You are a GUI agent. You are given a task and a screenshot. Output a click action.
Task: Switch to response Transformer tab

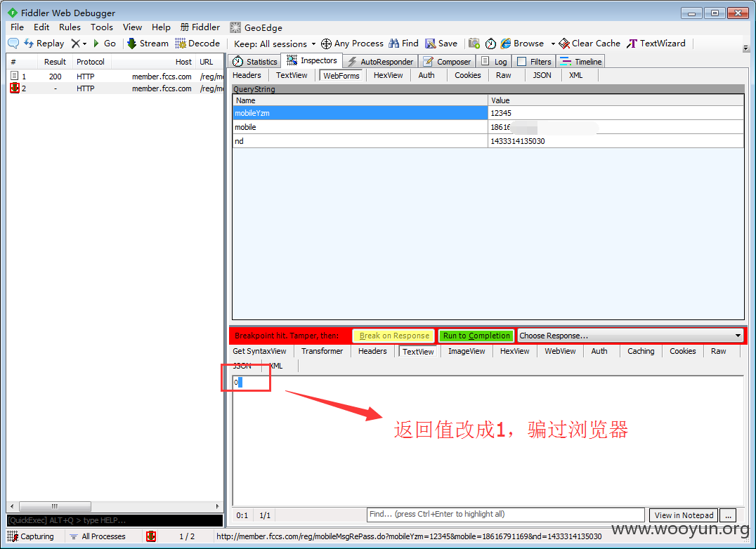coord(322,351)
